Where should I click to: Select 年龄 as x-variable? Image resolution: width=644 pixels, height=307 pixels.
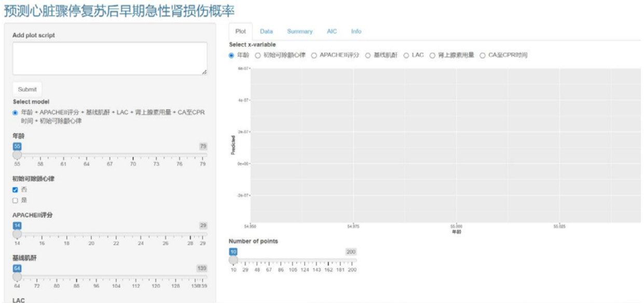[x=232, y=55]
